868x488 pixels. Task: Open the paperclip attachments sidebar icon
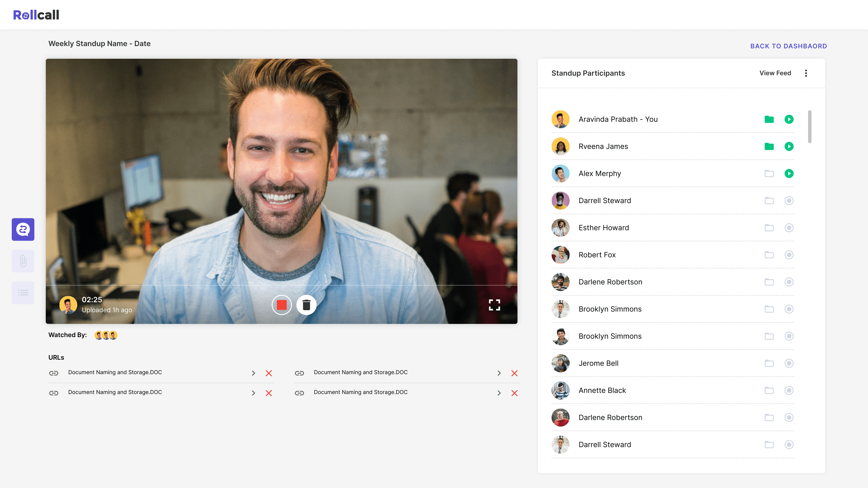pyautogui.click(x=23, y=261)
